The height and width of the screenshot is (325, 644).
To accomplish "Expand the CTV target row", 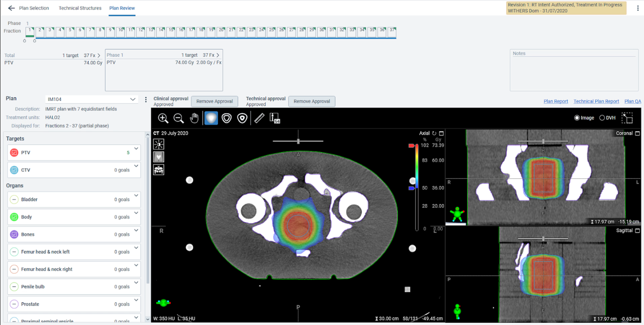I will (x=136, y=165).
